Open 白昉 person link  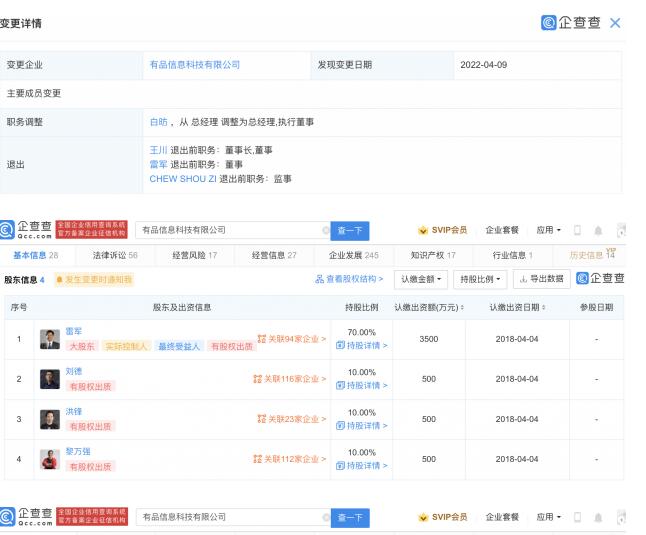point(159,122)
